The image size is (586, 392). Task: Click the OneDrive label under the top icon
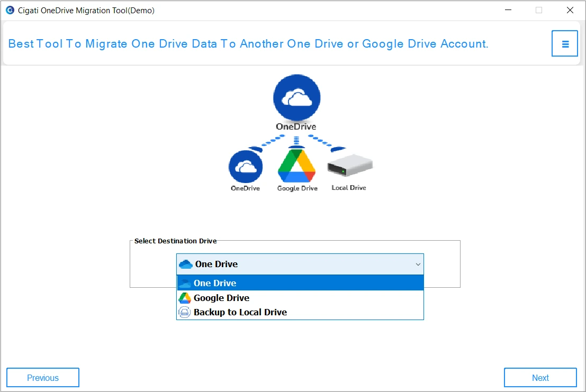pos(296,127)
